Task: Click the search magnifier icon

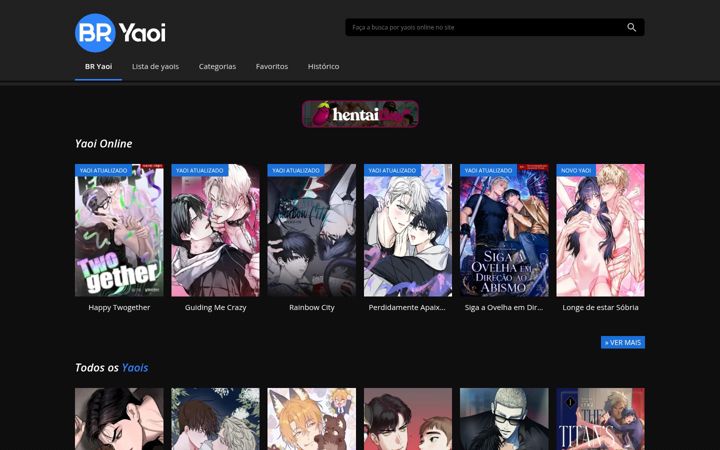Action: (x=631, y=28)
